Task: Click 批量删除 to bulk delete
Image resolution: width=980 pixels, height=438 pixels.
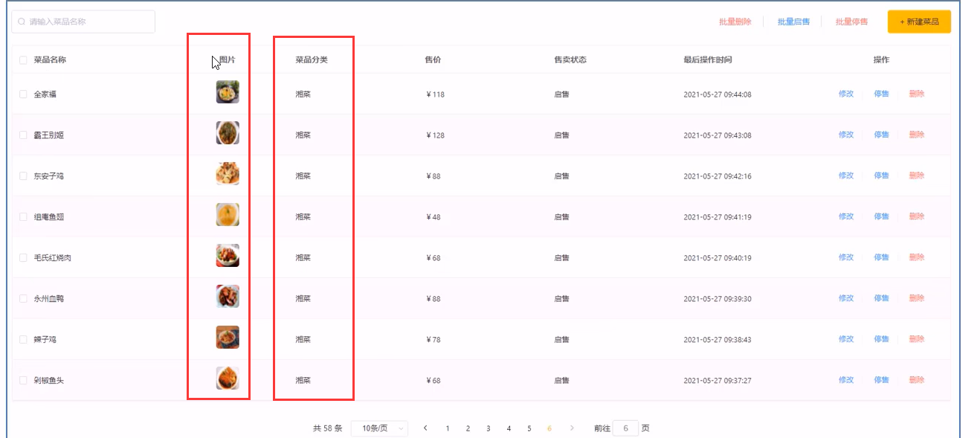Action: click(735, 22)
